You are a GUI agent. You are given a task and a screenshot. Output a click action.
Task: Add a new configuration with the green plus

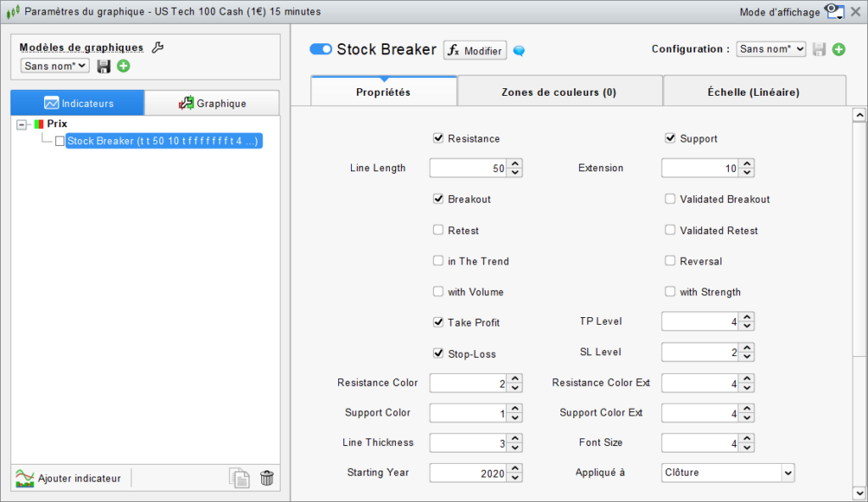pyautogui.click(x=838, y=49)
